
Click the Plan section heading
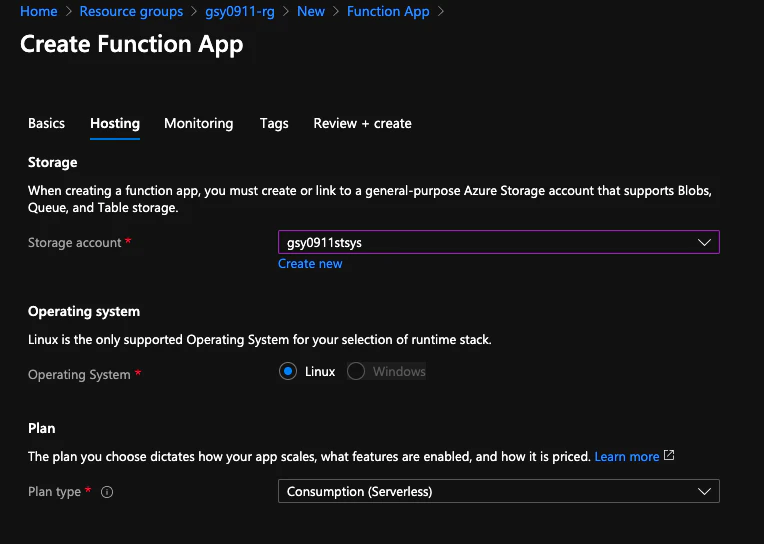tap(41, 428)
